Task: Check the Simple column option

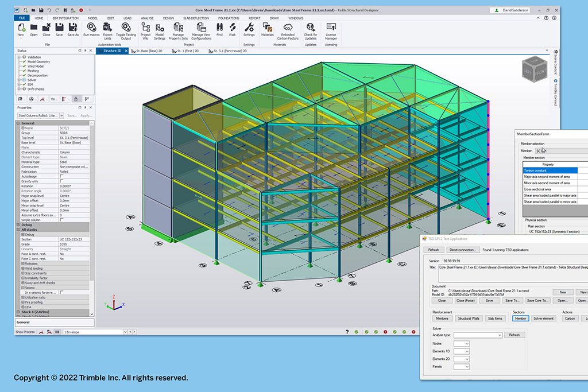Action: pyautogui.click(x=62, y=219)
